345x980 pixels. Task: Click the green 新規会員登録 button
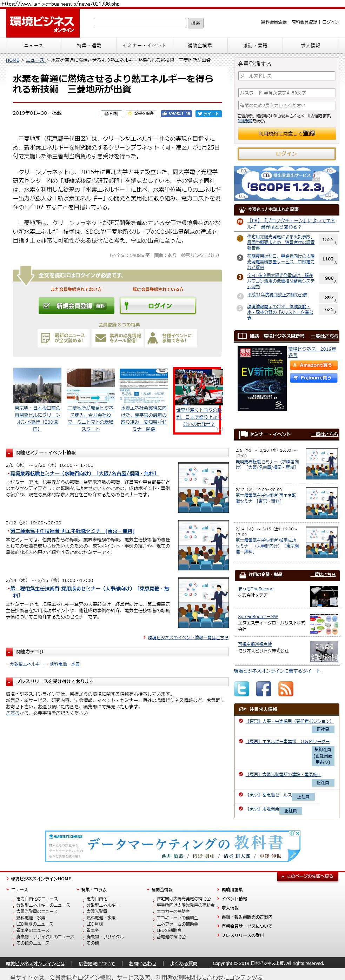coord(77,306)
